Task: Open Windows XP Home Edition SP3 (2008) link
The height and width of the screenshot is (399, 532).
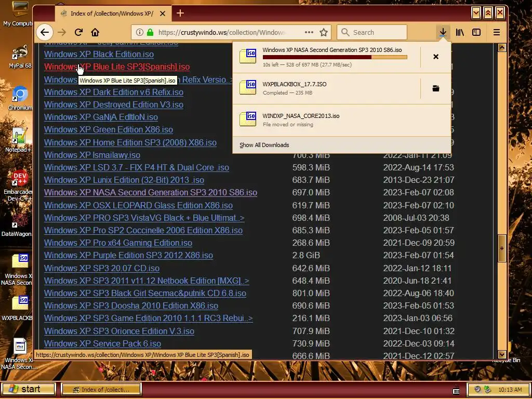Action: pos(130,142)
